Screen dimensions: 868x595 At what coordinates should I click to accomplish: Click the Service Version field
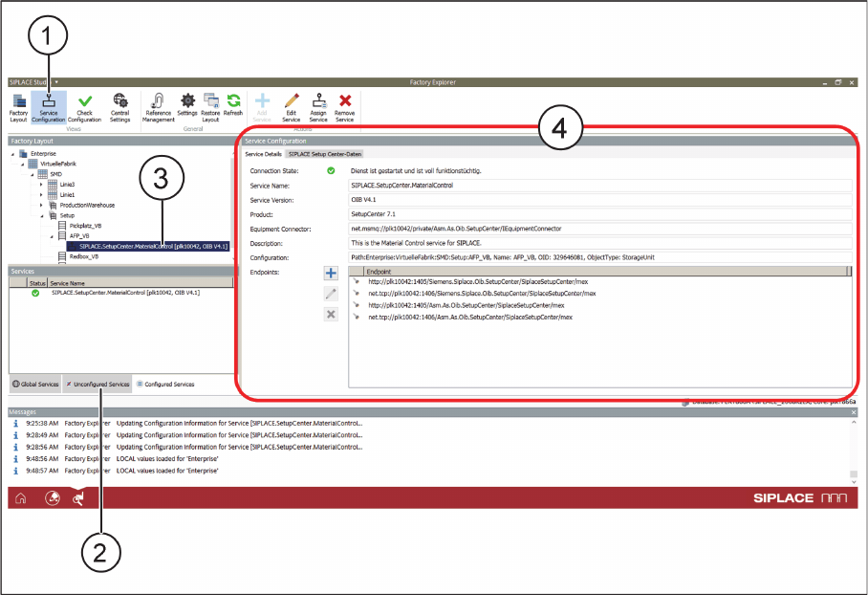[600, 200]
